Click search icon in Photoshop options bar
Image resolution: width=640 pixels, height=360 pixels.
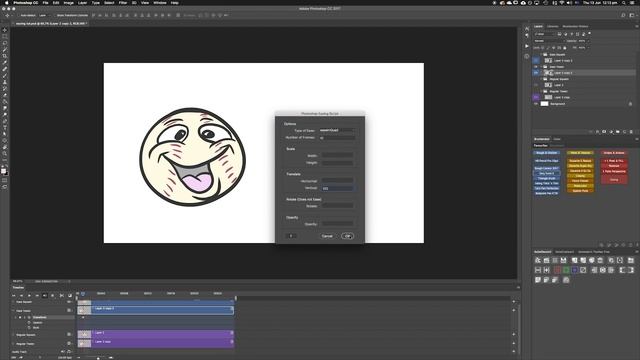[623, 15]
